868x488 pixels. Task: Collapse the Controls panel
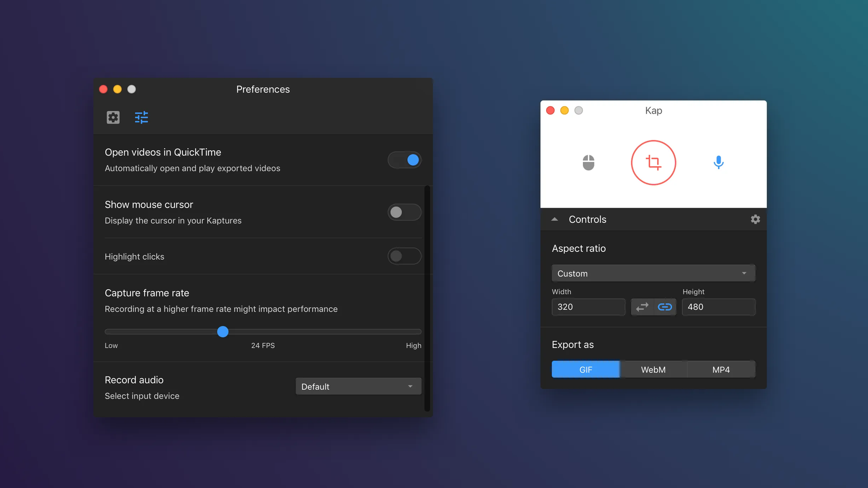pyautogui.click(x=554, y=219)
